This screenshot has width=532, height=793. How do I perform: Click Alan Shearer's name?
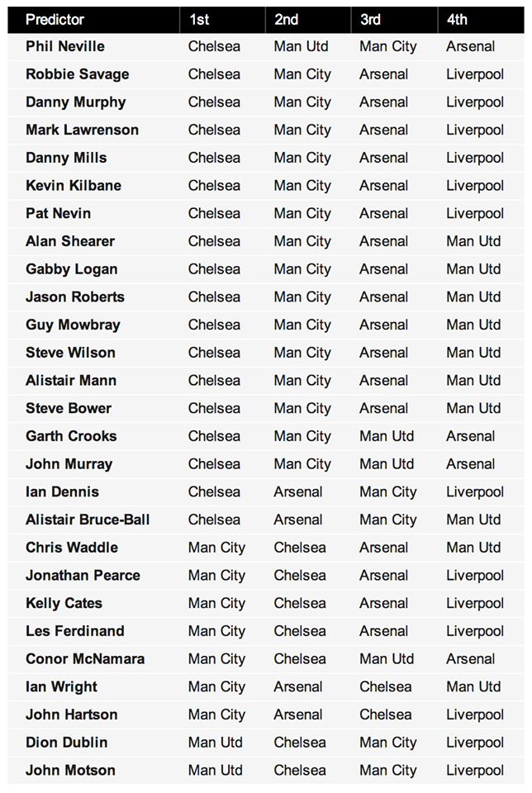tap(70, 241)
